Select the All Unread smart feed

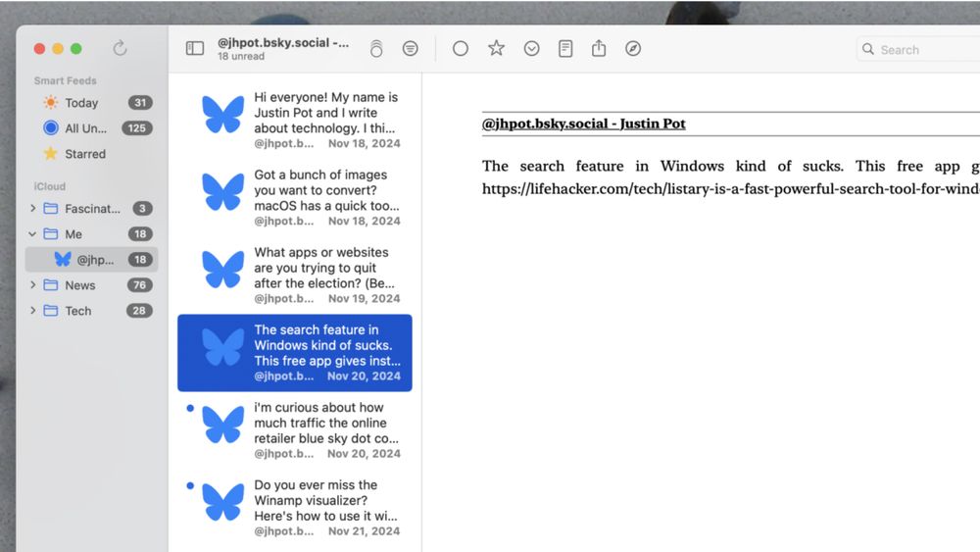[92, 128]
